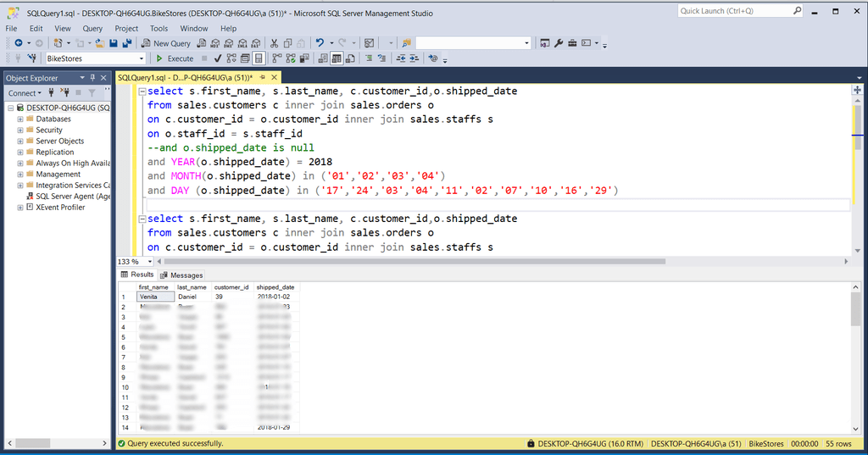Expand the Databases node

[x=20, y=119]
